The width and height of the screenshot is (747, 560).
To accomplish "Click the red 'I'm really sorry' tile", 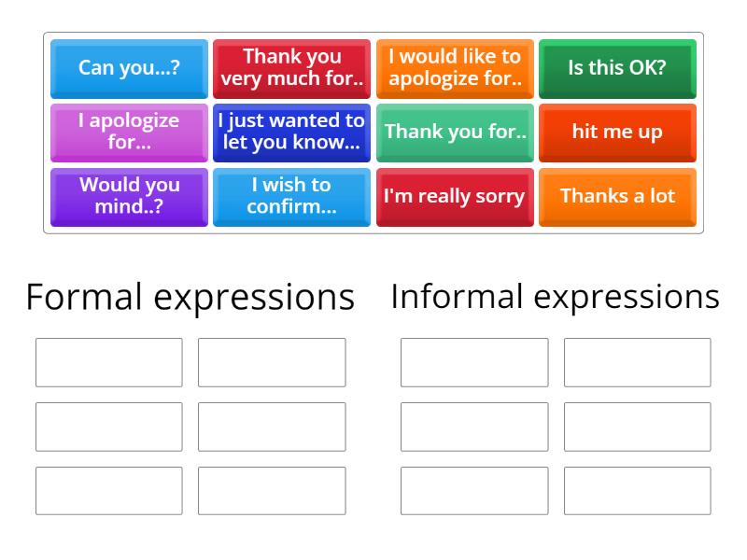I will click(x=455, y=196).
